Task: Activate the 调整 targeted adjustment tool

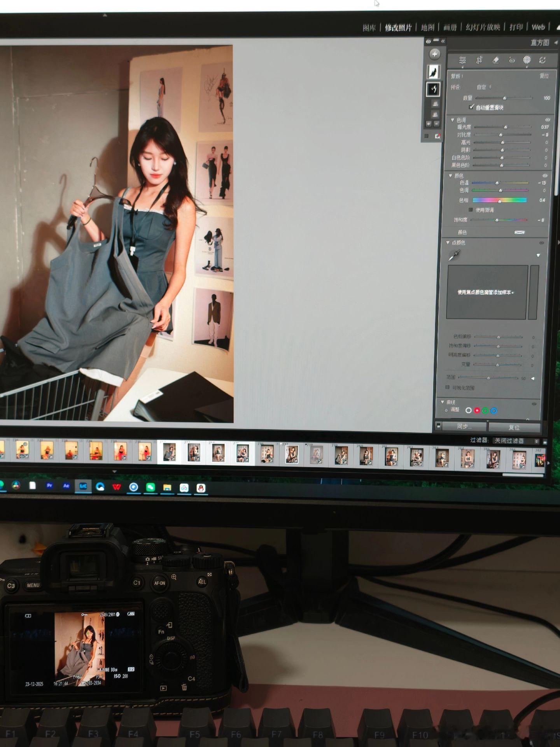Action: point(446,410)
